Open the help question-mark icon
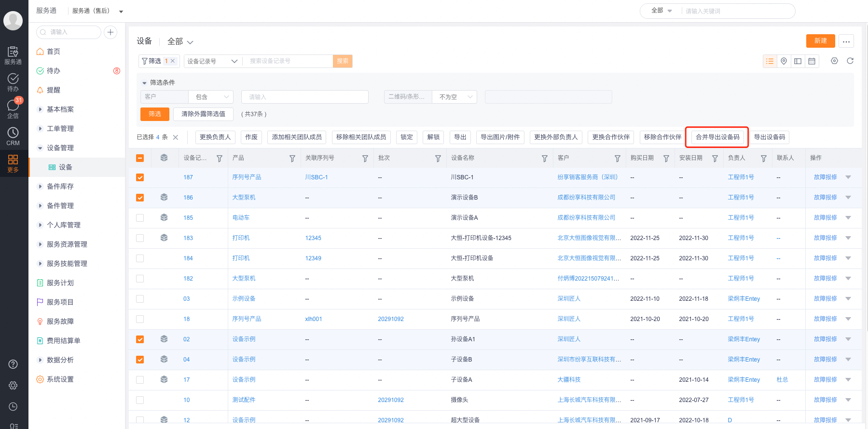Screen dimensions: 868x429 [13, 364]
